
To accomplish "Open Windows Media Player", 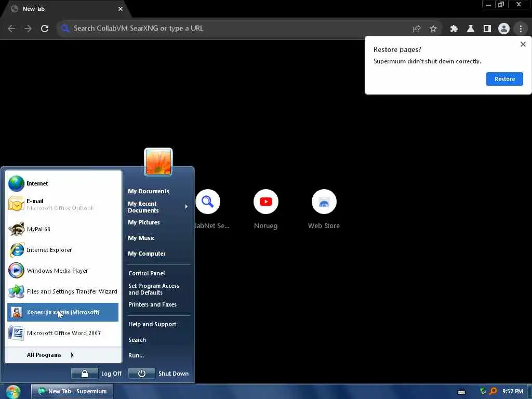I will tap(63, 271).
